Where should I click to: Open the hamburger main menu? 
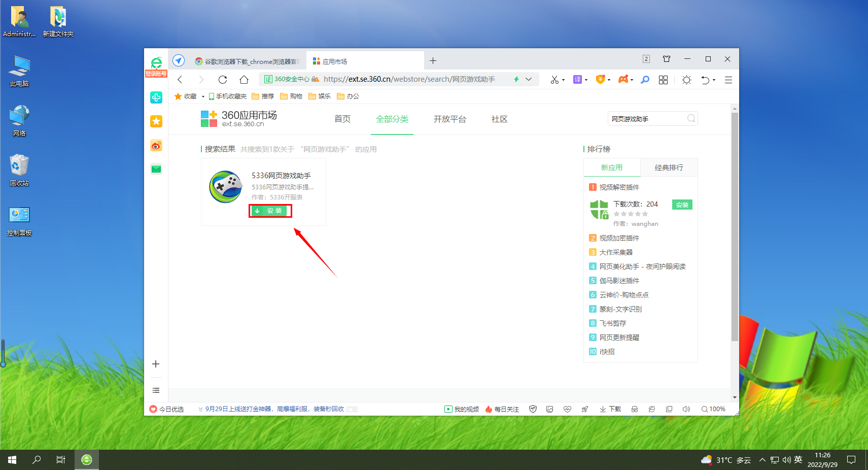(728, 80)
